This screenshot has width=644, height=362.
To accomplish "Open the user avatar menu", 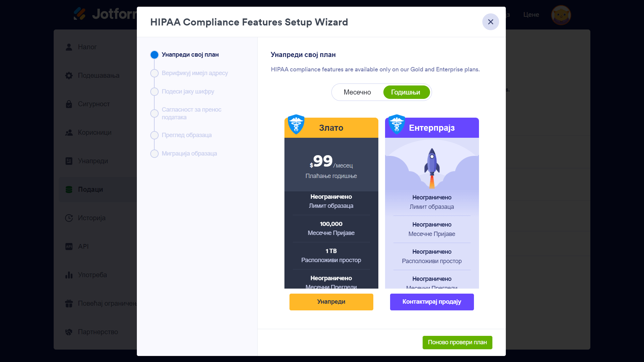I will click(561, 15).
